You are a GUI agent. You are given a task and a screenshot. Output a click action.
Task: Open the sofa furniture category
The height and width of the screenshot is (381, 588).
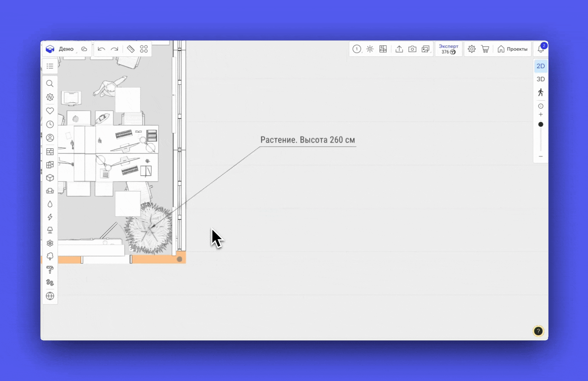50,191
